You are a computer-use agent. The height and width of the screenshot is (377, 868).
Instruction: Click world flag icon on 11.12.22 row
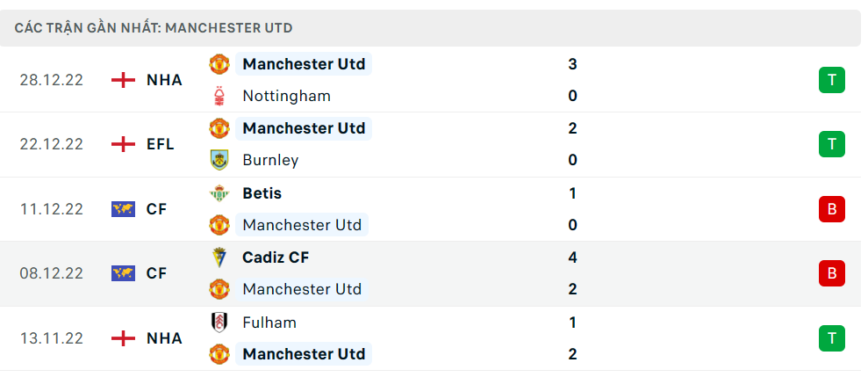(x=123, y=209)
